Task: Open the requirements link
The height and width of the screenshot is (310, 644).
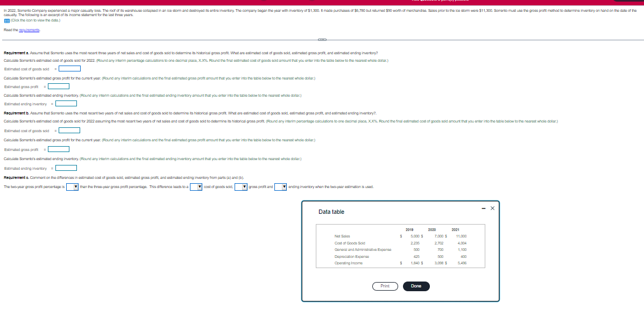Action: click(29, 30)
